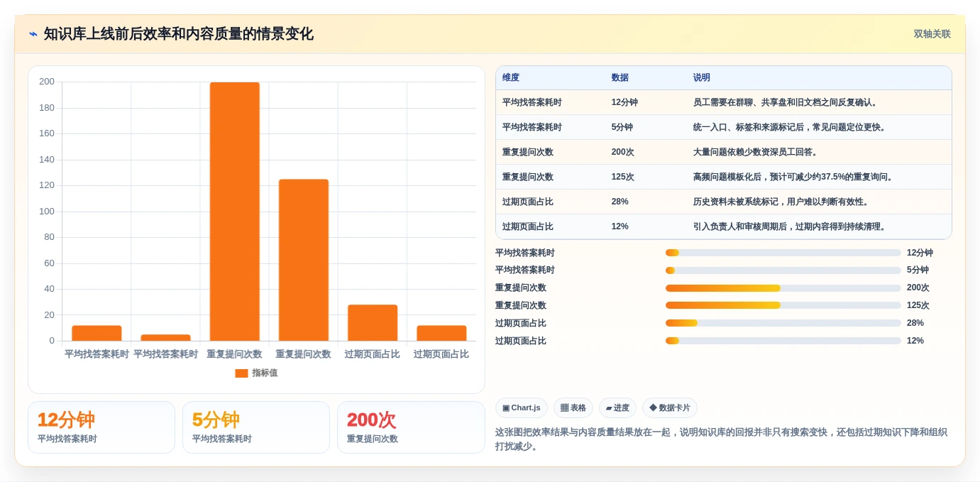Click the 进度 chip bar icon
980x482 pixels.
609,408
